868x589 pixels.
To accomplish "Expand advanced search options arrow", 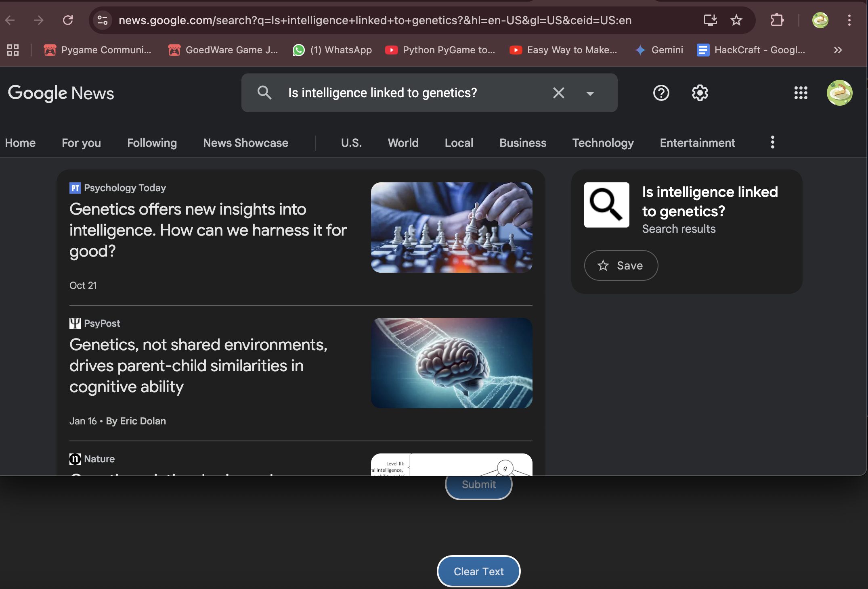I will (590, 94).
